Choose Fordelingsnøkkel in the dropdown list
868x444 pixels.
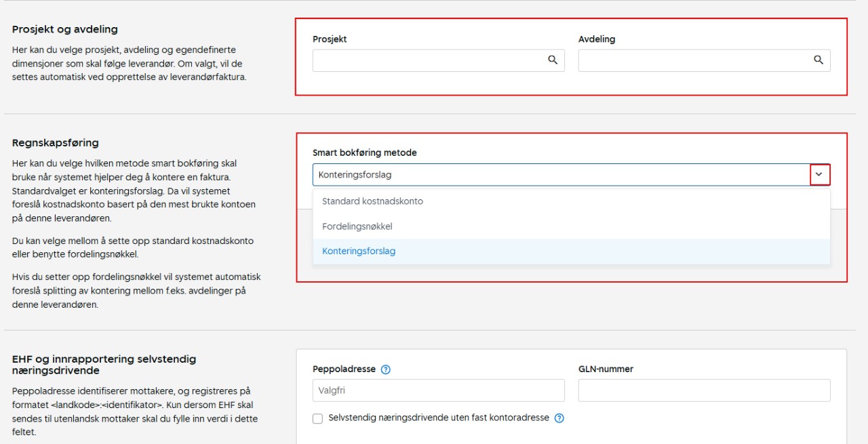tap(357, 226)
